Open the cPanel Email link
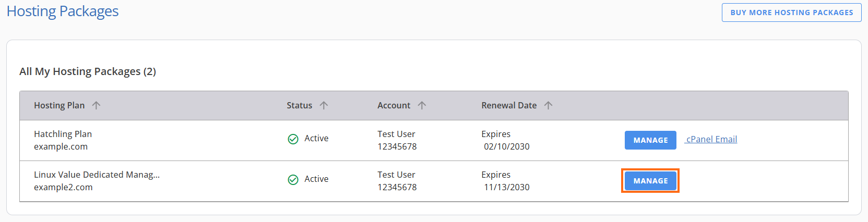This screenshot has height=222, width=868. (711, 139)
